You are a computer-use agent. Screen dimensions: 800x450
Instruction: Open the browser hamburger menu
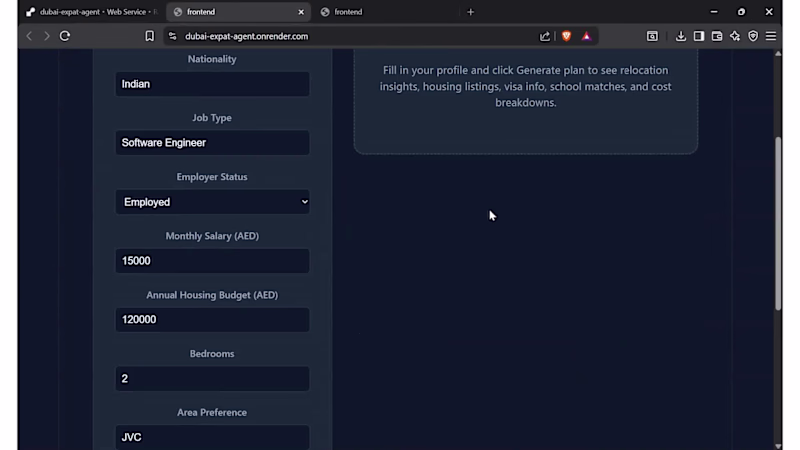[771, 36]
